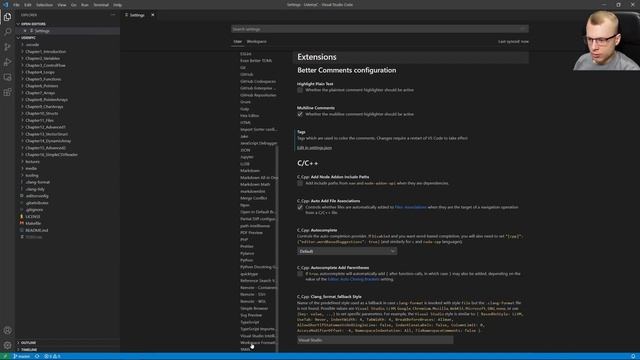Image resolution: width=640 pixels, height=360 pixels.
Task: Select Pylance in the settings categories
Action: click(247, 253)
